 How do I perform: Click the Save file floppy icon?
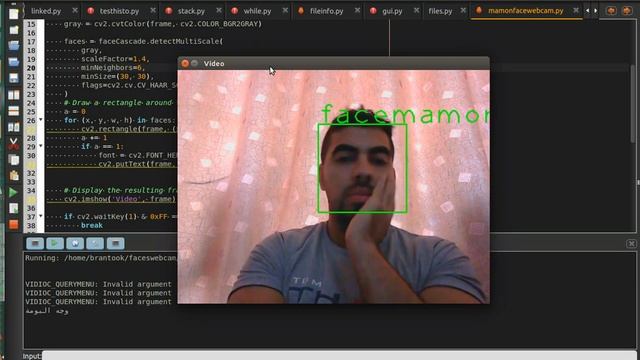pyautogui.click(x=13, y=78)
